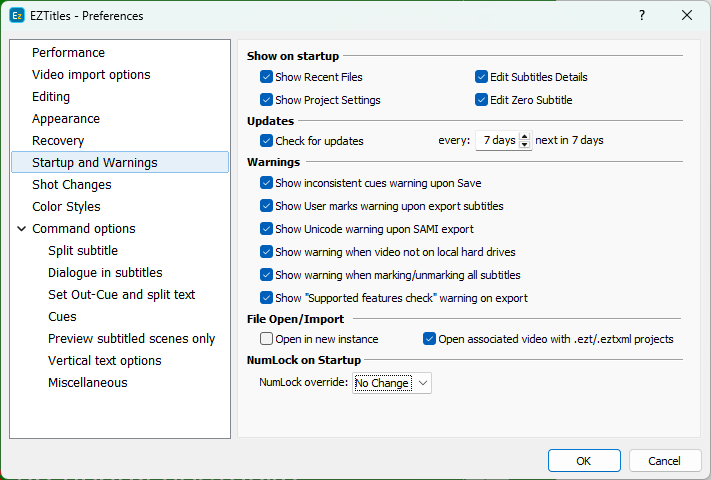Click the 'next in 7 days' text
This screenshot has height=480, width=711.
point(569,141)
